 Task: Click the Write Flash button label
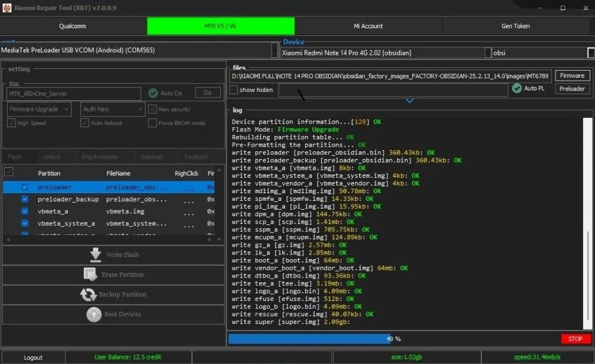tap(122, 254)
